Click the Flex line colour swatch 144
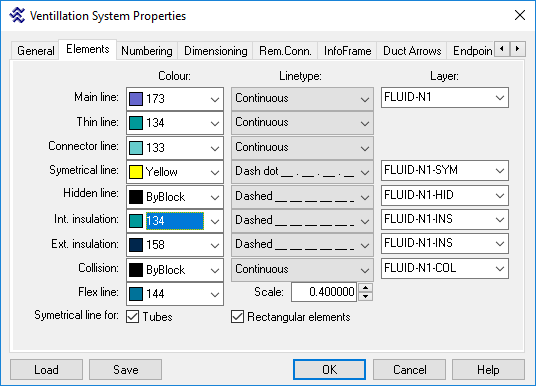 point(136,294)
